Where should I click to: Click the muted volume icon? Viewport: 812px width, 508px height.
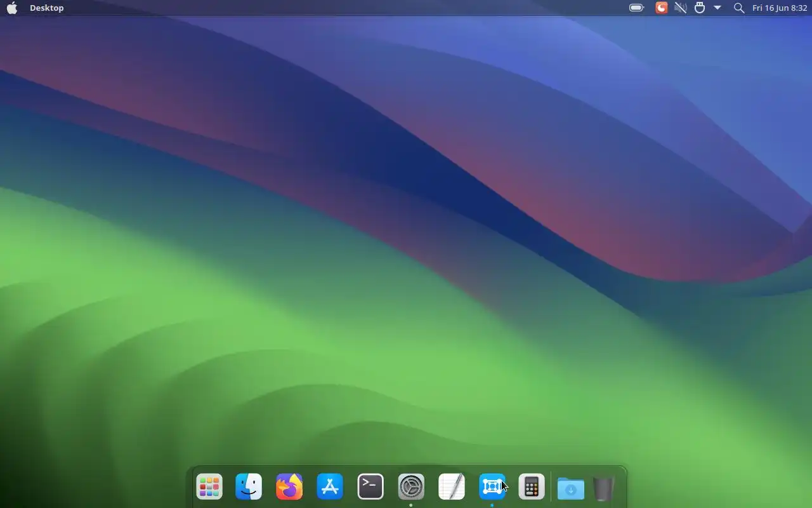pyautogui.click(x=681, y=8)
